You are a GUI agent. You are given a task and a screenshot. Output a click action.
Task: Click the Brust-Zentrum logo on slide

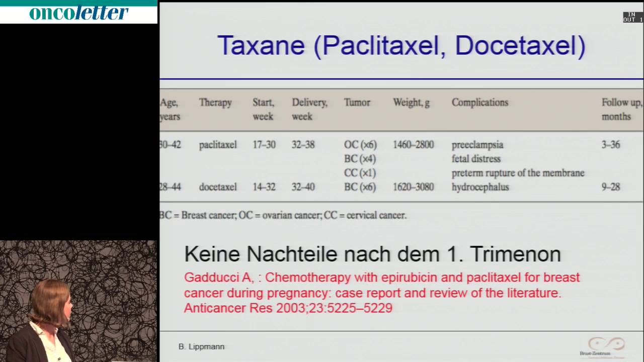click(602, 348)
